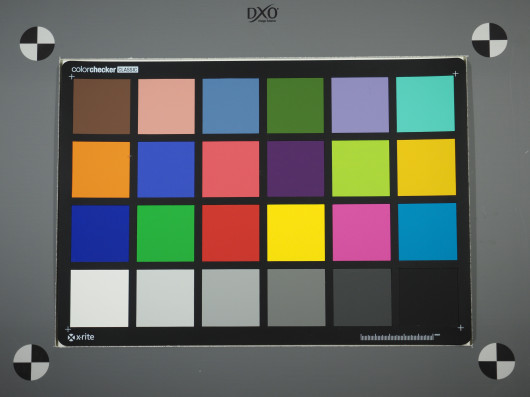Image resolution: width=530 pixels, height=397 pixels.
Task: Select the bright yellow color patch
Action: coord(296,232)
